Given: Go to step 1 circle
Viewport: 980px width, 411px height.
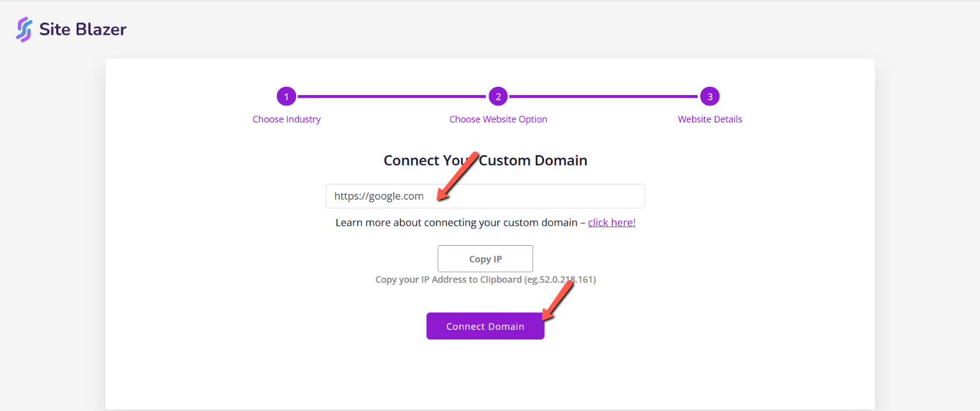Looking at the screenshot, I should click(x=287, y=97).
